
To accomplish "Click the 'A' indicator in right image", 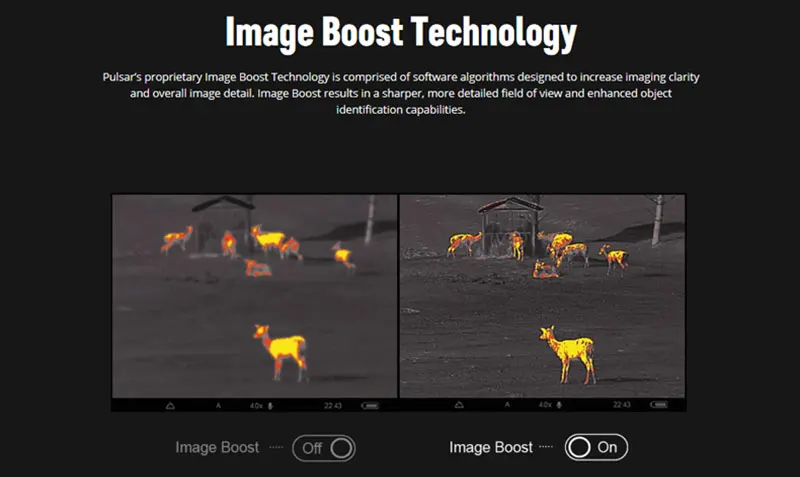I will click(507, 405).
